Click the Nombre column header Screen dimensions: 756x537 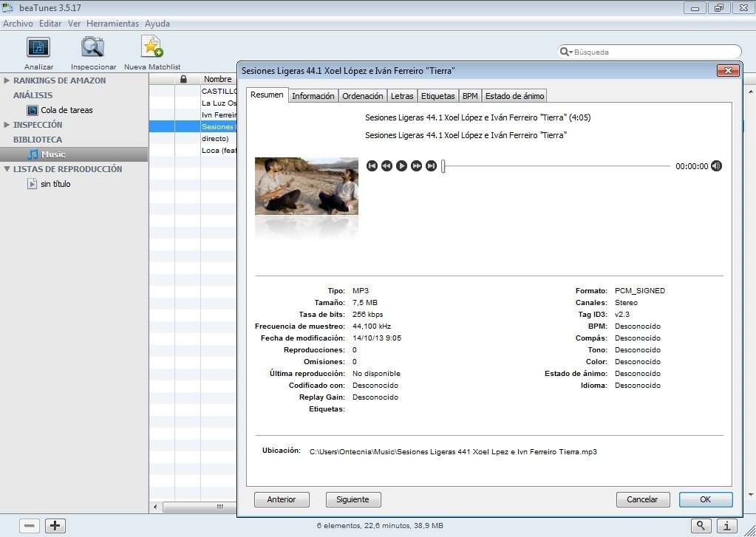218,79
